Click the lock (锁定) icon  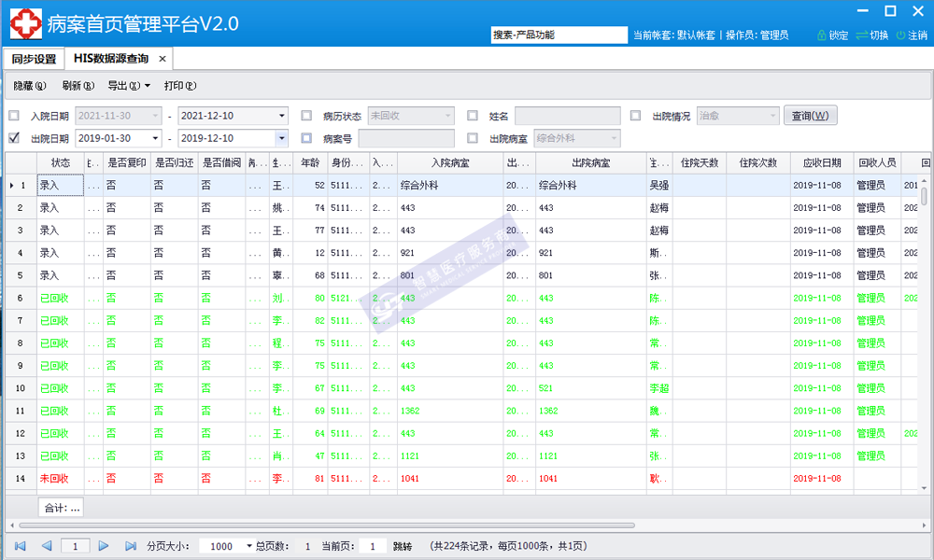822,35
